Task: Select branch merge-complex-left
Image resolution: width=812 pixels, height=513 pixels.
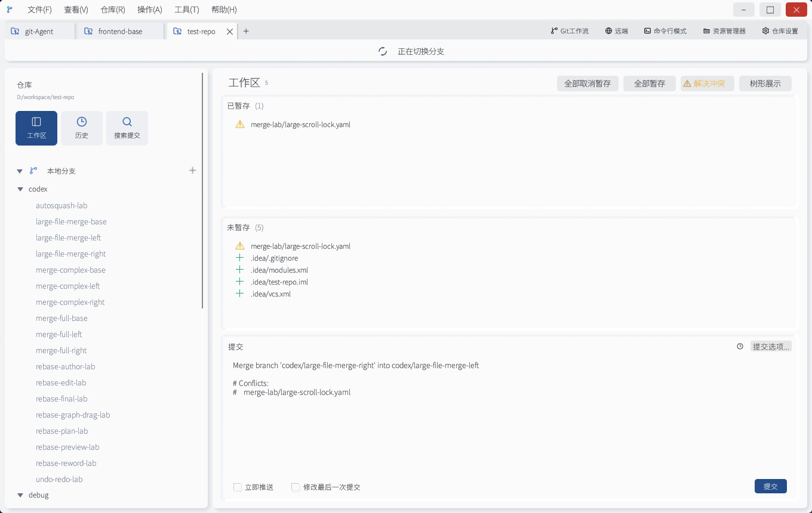Action: tap(68, 286)
